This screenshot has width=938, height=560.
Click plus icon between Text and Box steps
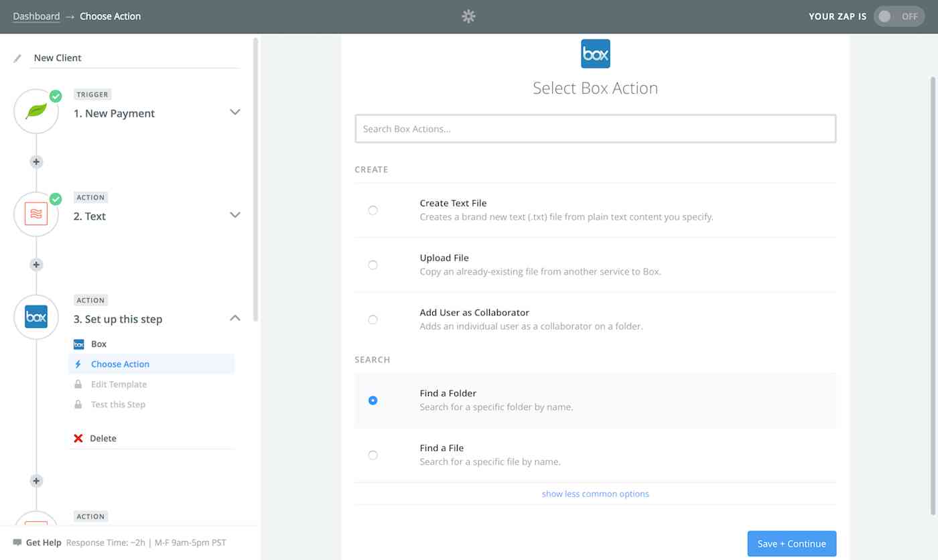[x=36, y=265]
